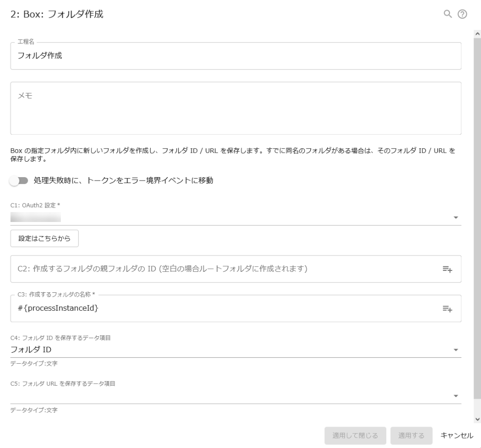Click the scrollbar up arrow
The height and width of the screenshot is (448, 481).
477,32
